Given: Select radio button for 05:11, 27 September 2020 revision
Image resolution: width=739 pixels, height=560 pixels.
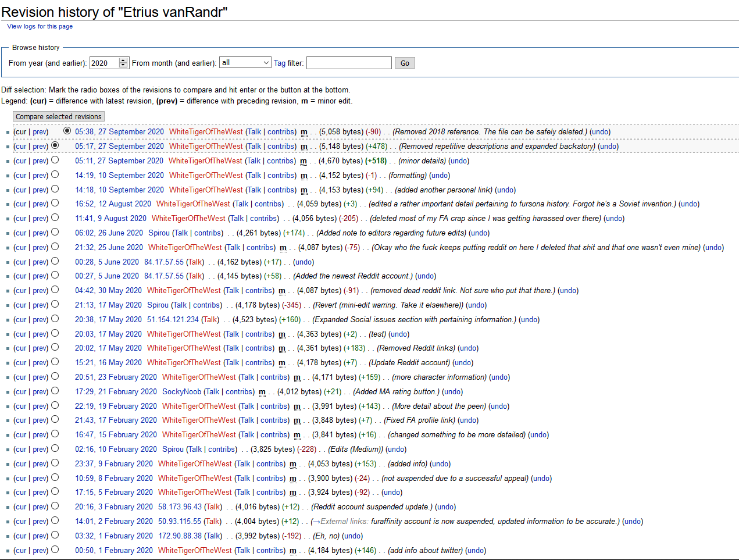Looking at the screenshot, I should pos(55,160).
